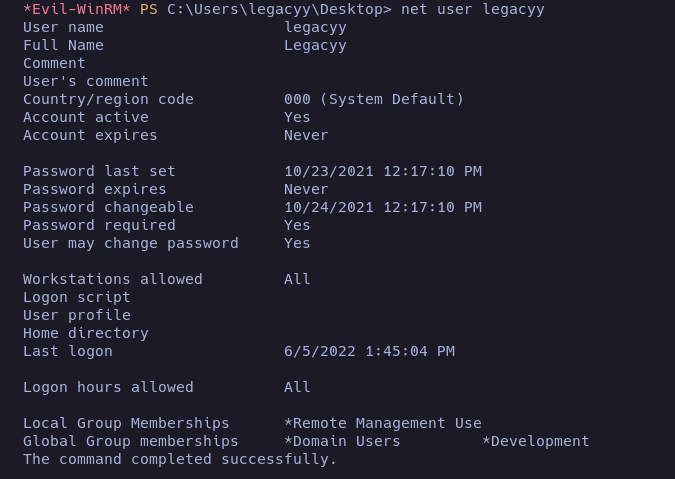Click the Password expires 'Never' value
Image resolution: width=675 pixels, height=479 pixels.
tap(306, 189)
